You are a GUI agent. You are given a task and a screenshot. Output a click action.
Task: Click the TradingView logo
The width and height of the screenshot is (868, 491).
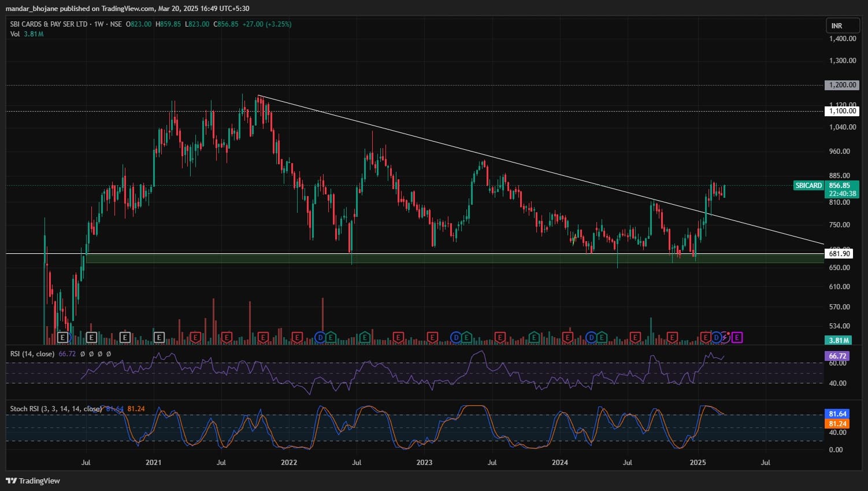pos(33,481)
